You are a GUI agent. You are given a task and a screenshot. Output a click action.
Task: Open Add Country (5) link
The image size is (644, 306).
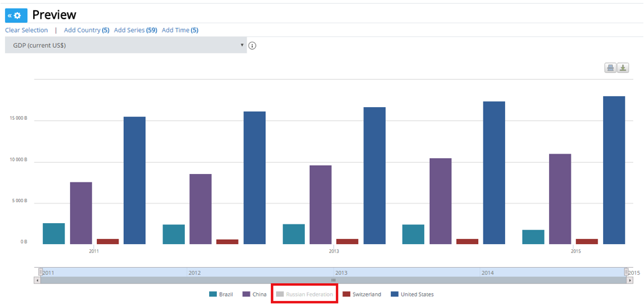pyautogui.click(x=87, y=30)
